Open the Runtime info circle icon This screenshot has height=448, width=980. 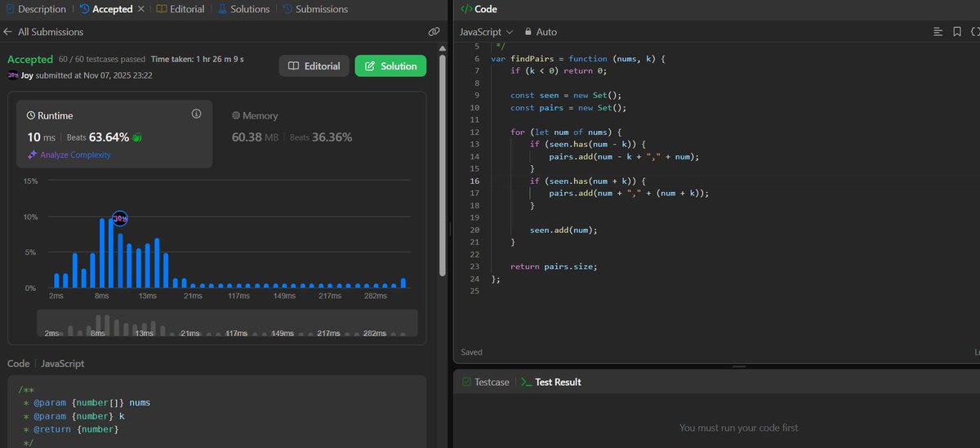196,114
